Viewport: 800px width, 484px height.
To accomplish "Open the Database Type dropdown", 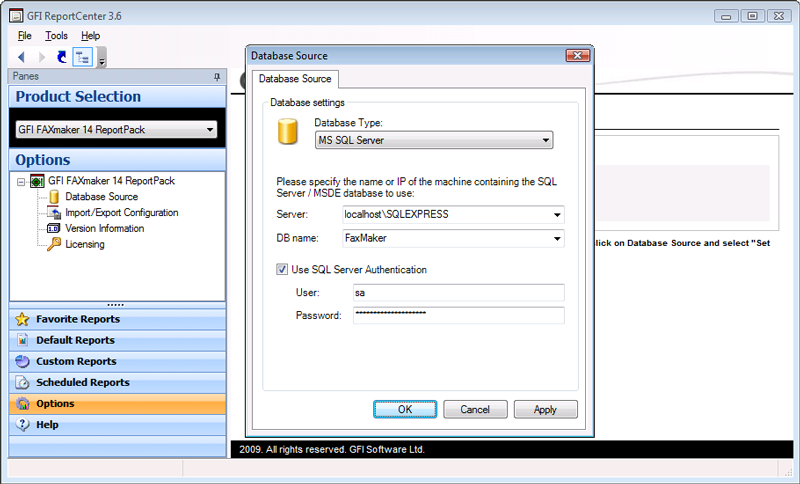I will point(434,140).
